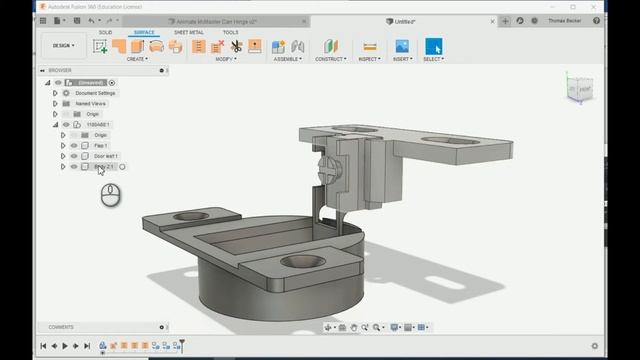Click the Measure icon in Inspect
The height and width of the screenshot is (360, 640).
pos(369,47)
